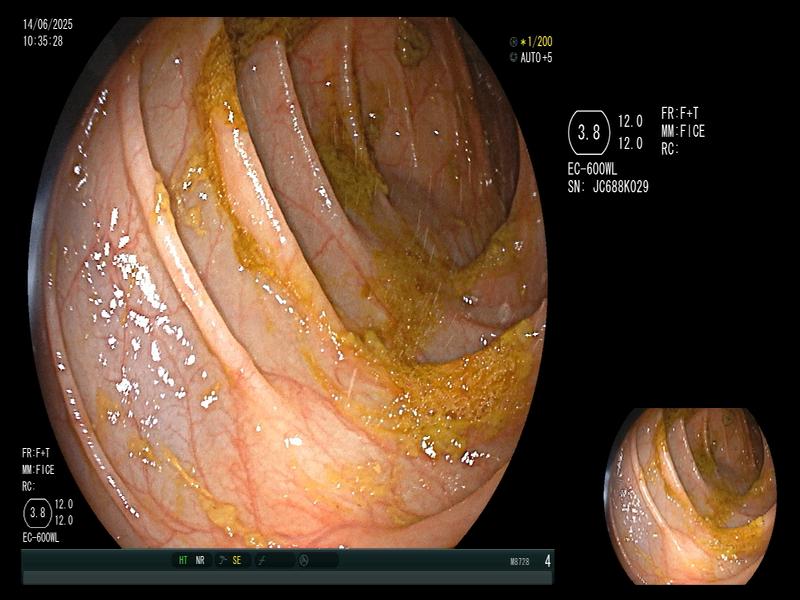This screenshot has height=600, width=800.
Task: Click the M8728 memory counter
Action: pos(519,562)
